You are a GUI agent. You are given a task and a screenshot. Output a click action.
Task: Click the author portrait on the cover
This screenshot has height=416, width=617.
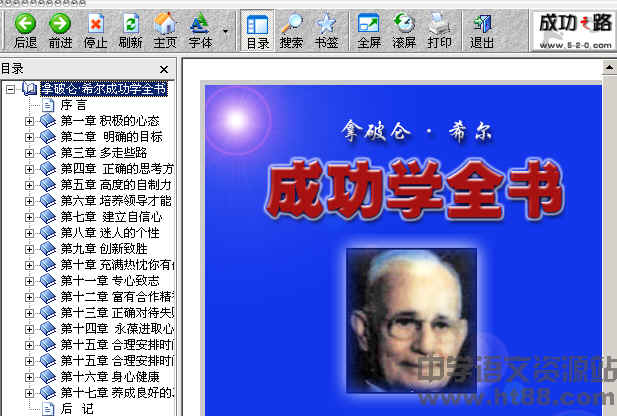click(x=411, y=320)
